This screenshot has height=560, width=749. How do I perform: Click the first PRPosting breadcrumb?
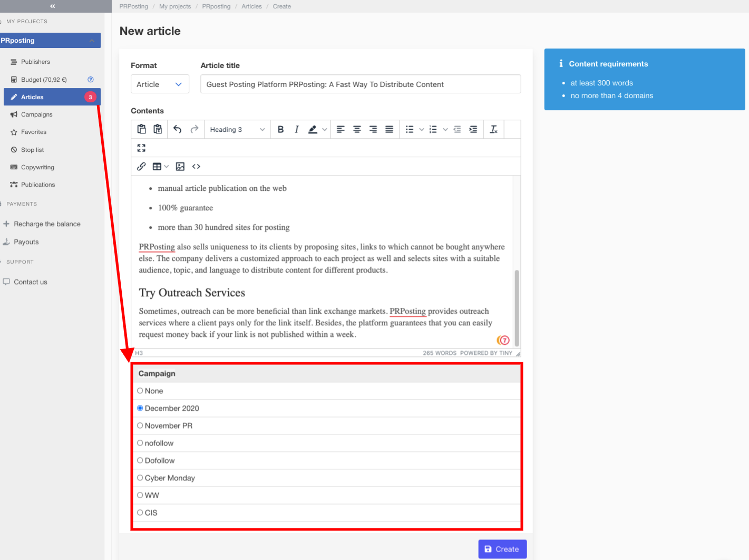coord(133,6)
